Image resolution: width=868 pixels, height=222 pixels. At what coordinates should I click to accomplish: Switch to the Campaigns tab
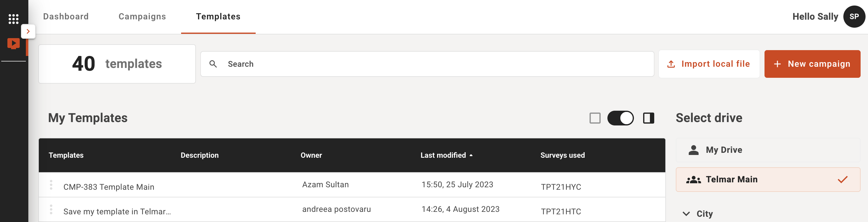(142, 17)
